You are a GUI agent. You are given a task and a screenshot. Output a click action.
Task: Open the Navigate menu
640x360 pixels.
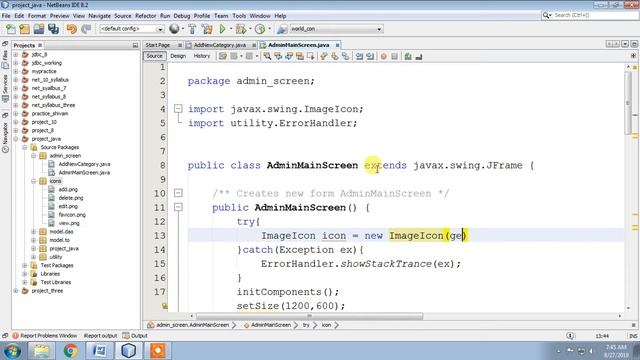point(99,16)
